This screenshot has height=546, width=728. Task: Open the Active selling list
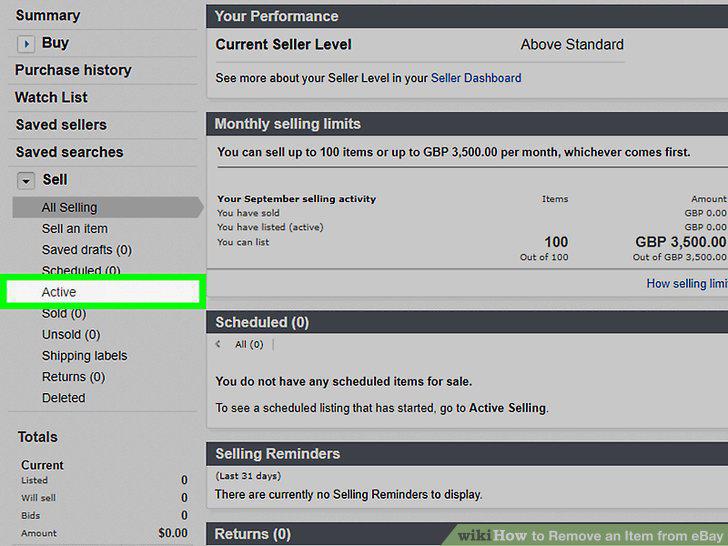[x=103, y=292]
